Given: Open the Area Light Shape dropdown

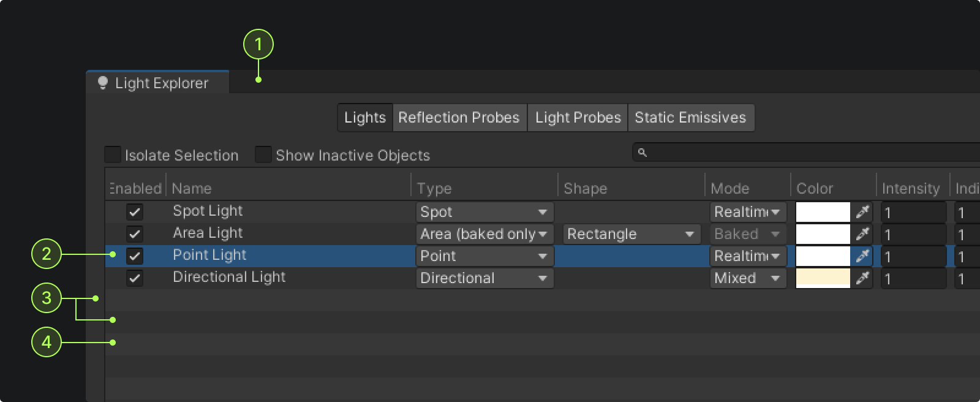Looking at the screenshot, I should (x=631, y=234).
